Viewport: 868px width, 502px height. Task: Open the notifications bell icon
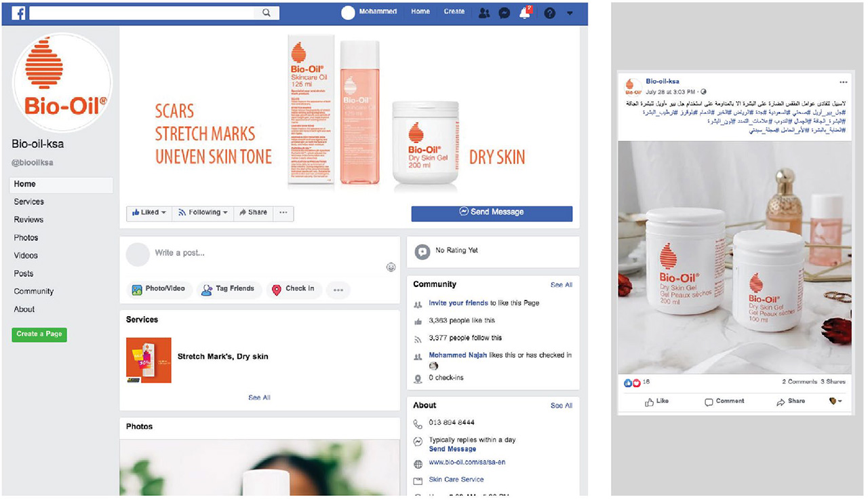point(524,12)
